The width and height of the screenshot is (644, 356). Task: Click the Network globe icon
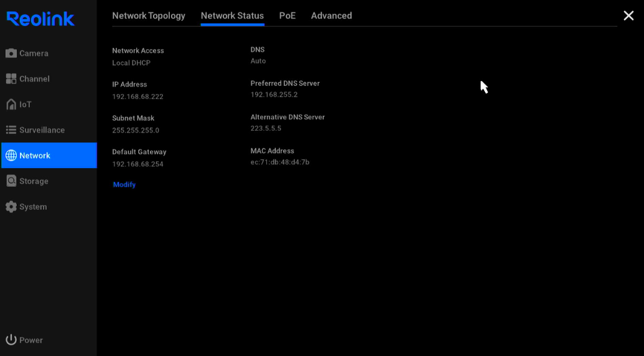click(x=11, y=155)
